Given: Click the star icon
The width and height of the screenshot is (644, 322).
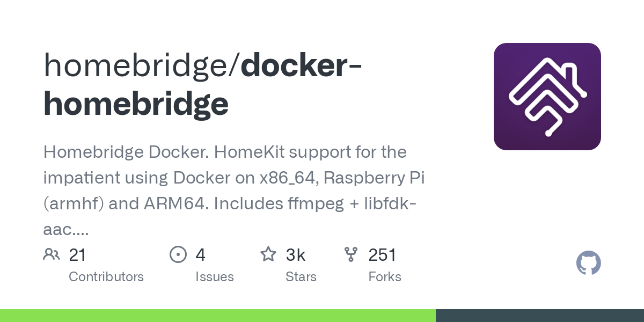Looking at the screenshot, I should click(x=268, y=254).
